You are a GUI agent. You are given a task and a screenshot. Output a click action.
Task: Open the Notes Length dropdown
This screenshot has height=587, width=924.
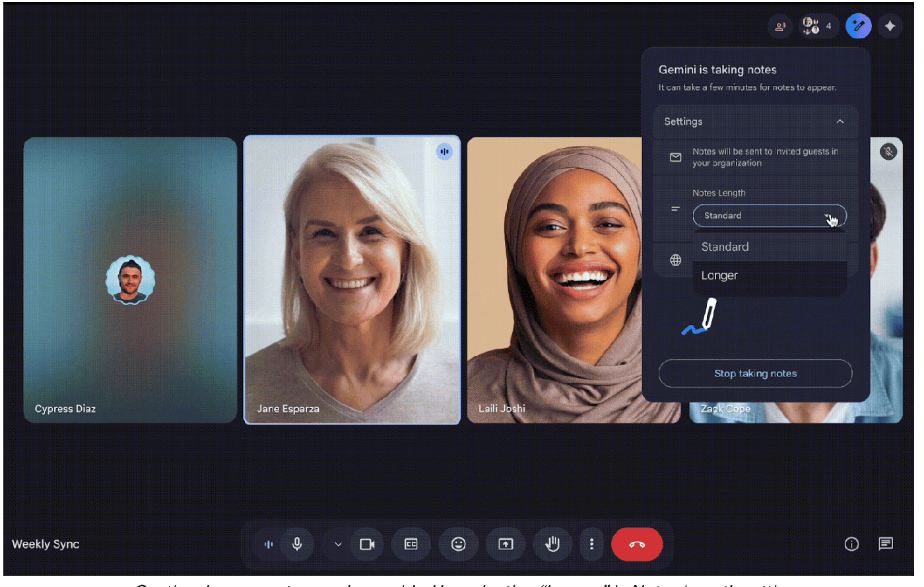coord(769,216)
